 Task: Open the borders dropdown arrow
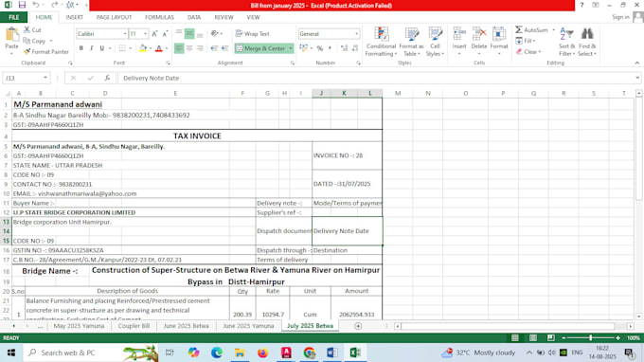click(x=130, y=48)
